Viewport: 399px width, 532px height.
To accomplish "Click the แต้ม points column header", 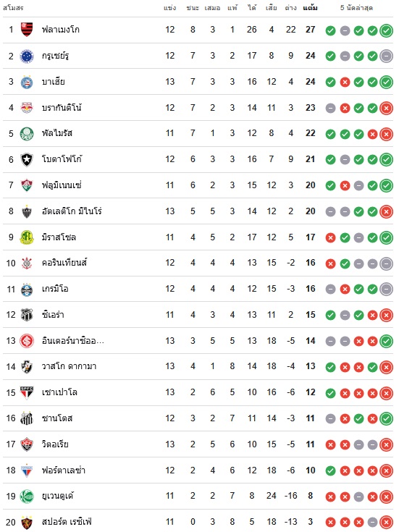I will pos(310,8).
